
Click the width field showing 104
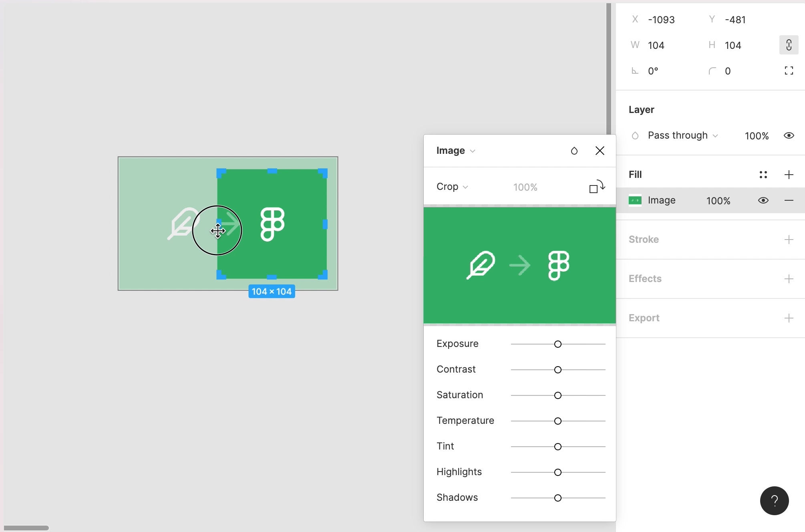(x=656, y=45)
